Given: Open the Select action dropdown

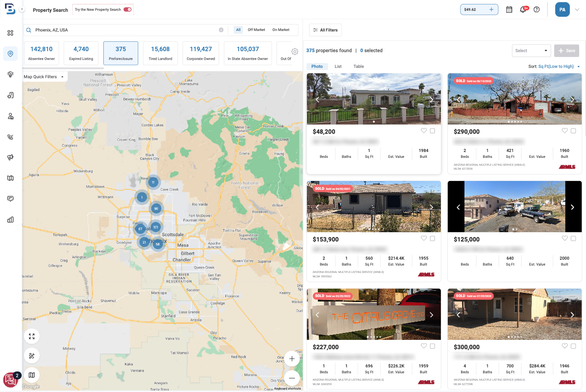Looking at the screenshot, I should click(x=531, y=51).
